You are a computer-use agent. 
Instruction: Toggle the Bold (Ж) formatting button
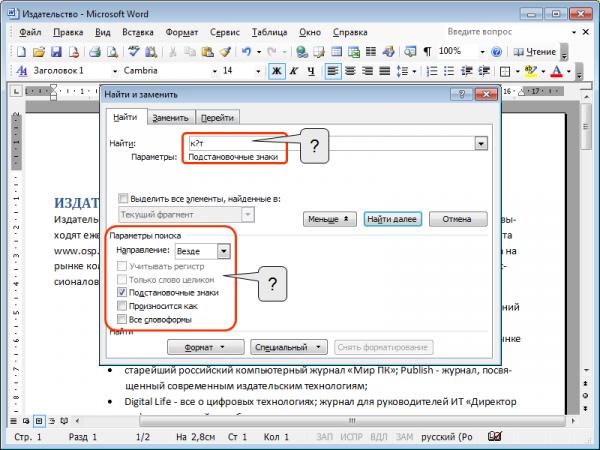click(x=277, y=71)
